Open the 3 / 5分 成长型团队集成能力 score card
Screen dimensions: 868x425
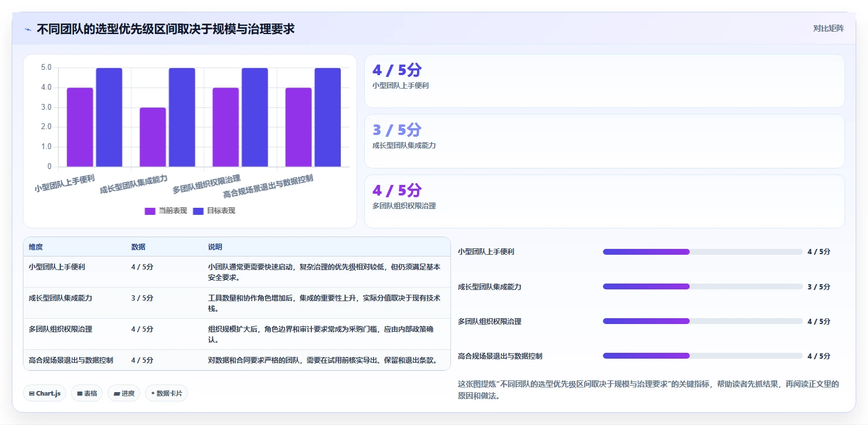[605, 141]
